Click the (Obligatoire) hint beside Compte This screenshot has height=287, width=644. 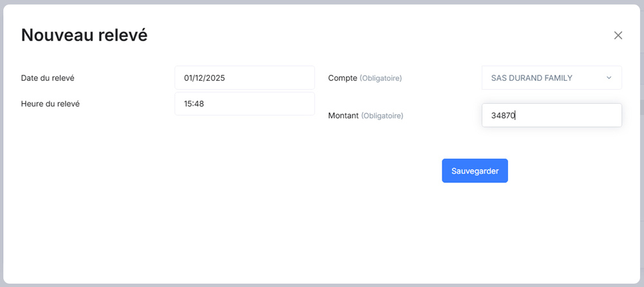[381, 78]
